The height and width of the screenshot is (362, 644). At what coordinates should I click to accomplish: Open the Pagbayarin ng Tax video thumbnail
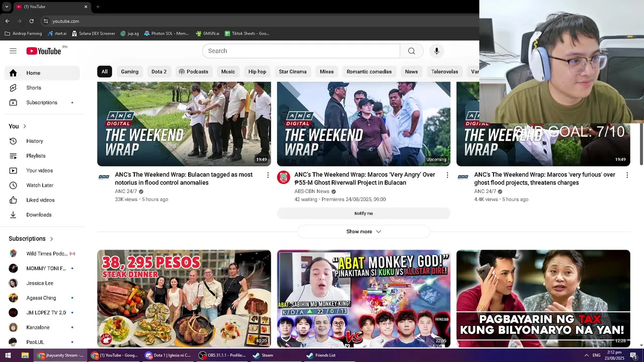543,299
